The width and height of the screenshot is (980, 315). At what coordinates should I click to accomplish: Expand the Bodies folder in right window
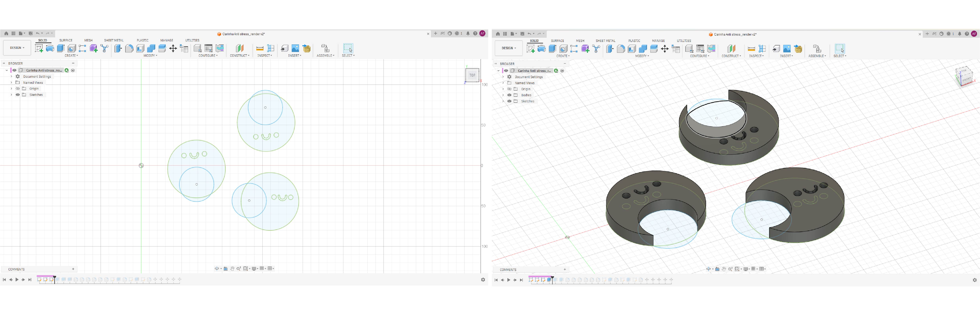click(503, 95)
